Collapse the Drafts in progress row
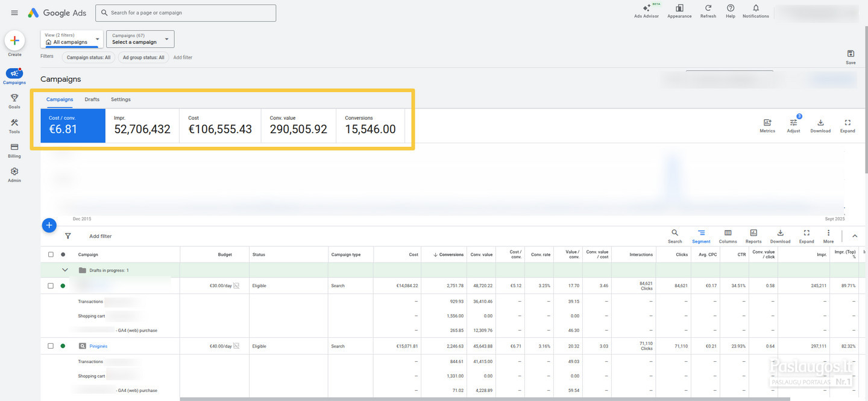This screenshot has width=868, height=401. [65, 270]
